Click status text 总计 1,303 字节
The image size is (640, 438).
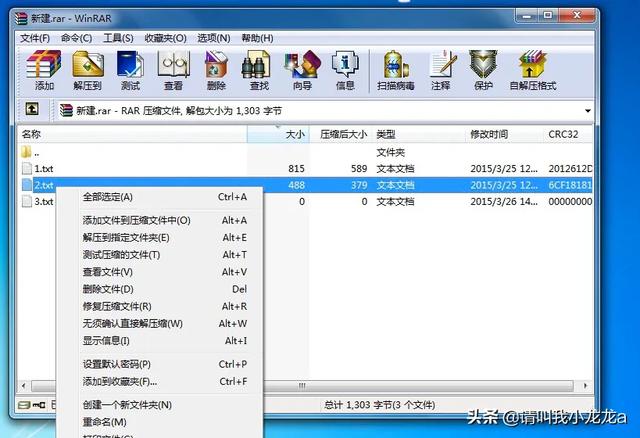click(x=380, y=405)
